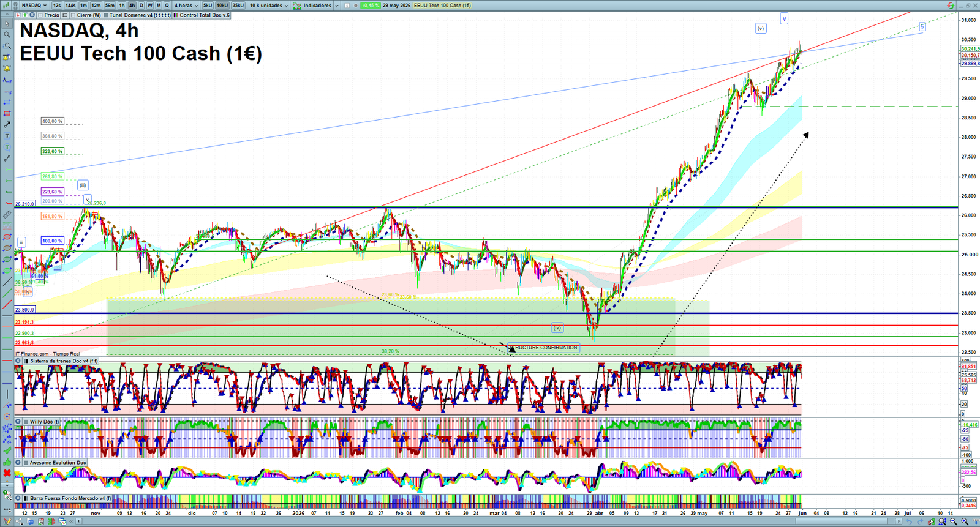Click the scroll right arrow in bottom bar
Viewport: 980px width, 527px height.
(899, 521)
